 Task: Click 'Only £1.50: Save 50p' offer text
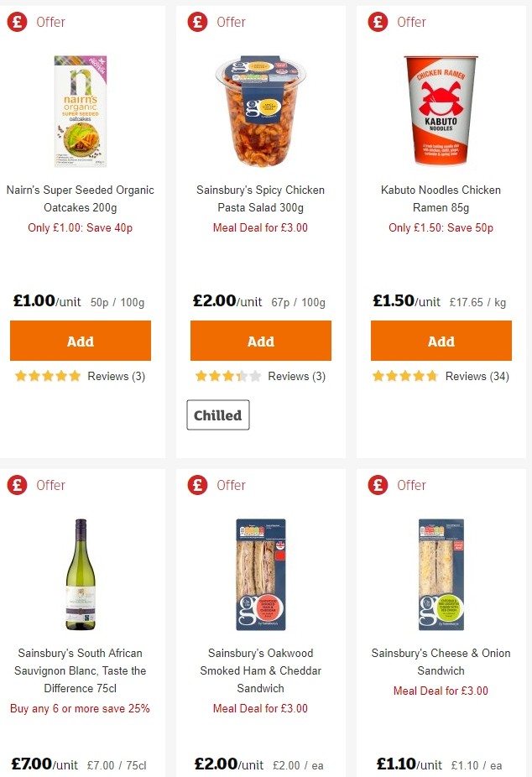441,227
